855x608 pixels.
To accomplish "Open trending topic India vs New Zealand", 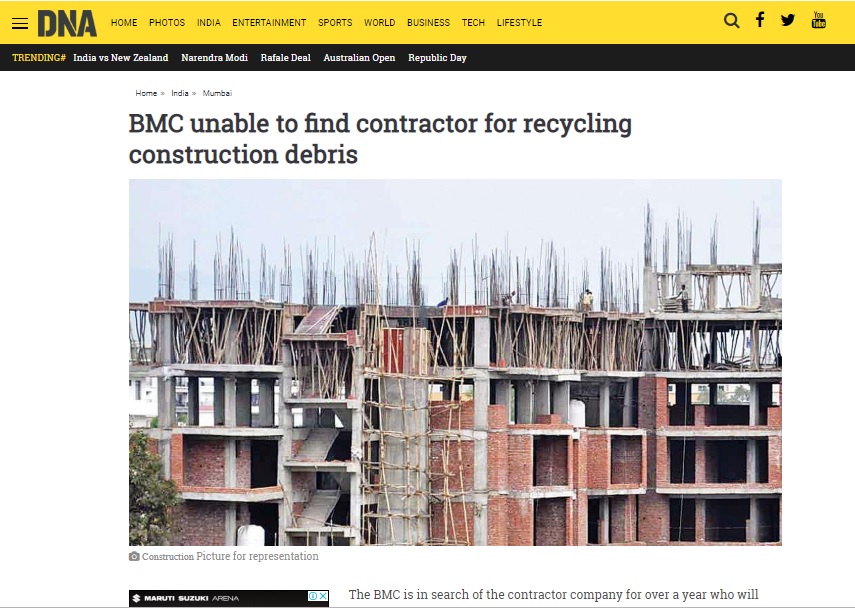I will click(x=121, y=58).
